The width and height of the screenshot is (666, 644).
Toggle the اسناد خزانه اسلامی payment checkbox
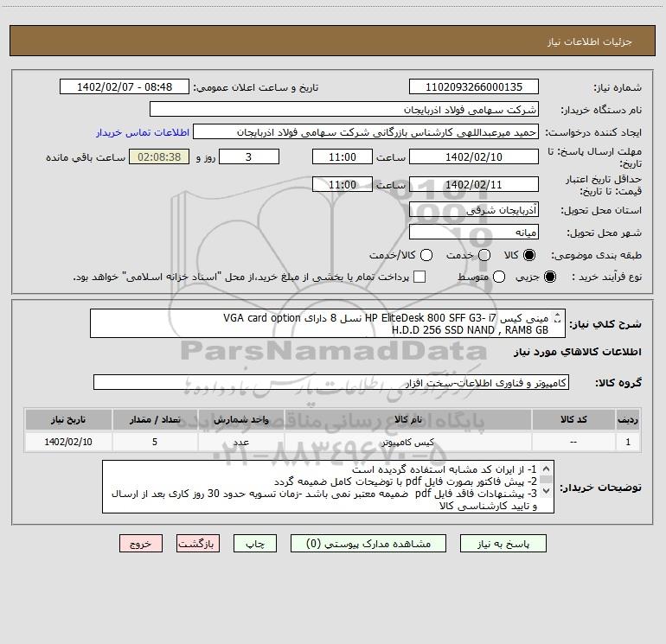click(419, 277)
